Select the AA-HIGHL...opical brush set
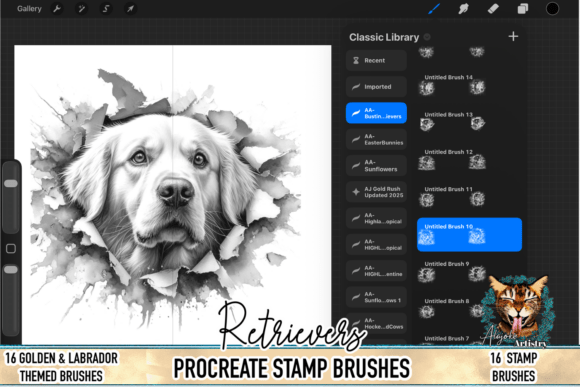Screen dimensions: 580x387 [x=376, y=245]
